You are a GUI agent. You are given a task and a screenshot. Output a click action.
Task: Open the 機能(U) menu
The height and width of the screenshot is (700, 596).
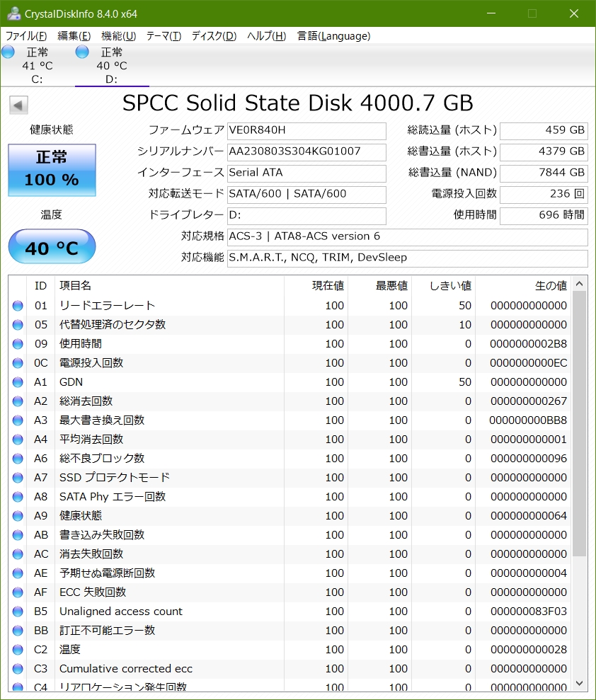click(x=118, y=36)
